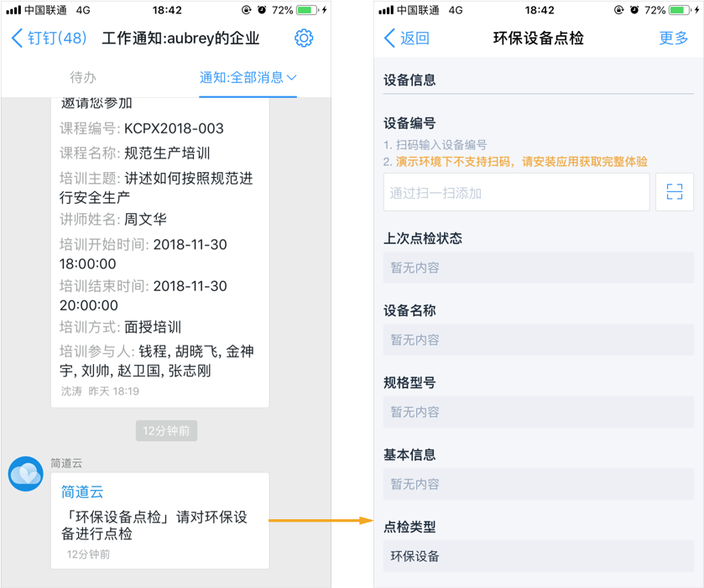Tap the 规格型号 empty field
Image resolution: width=704 pixels, height=588 pixels.
tap(539, 412)
